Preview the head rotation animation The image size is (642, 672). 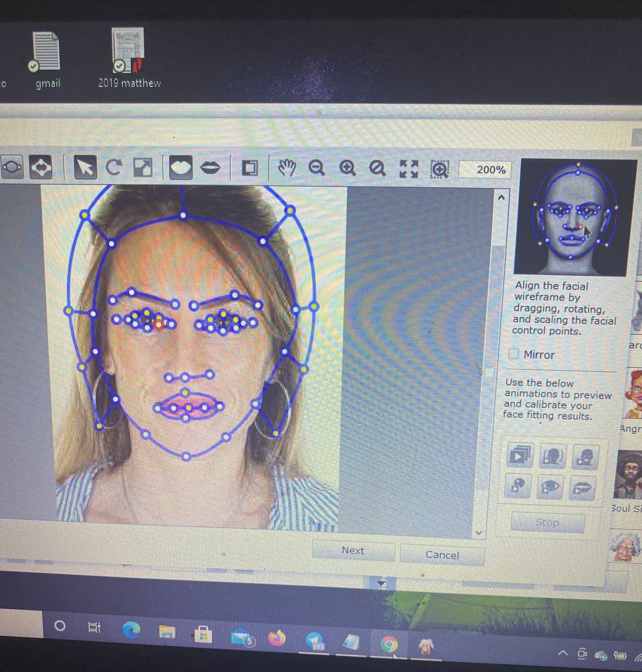pos(552,455)
